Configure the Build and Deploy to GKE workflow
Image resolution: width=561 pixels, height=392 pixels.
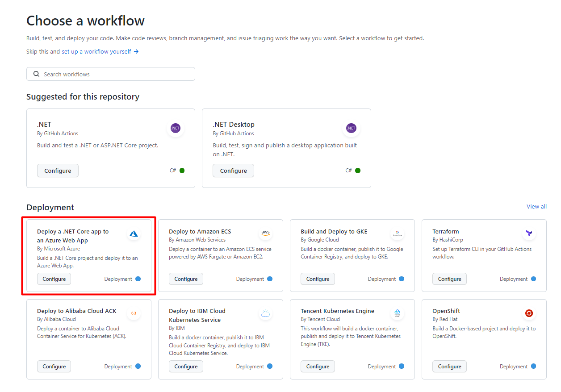point(318,279)
